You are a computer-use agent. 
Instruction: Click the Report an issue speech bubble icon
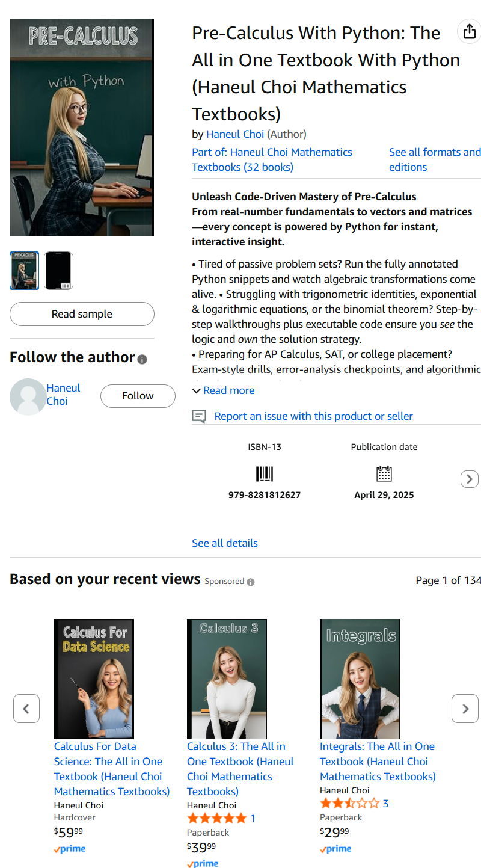198,416
